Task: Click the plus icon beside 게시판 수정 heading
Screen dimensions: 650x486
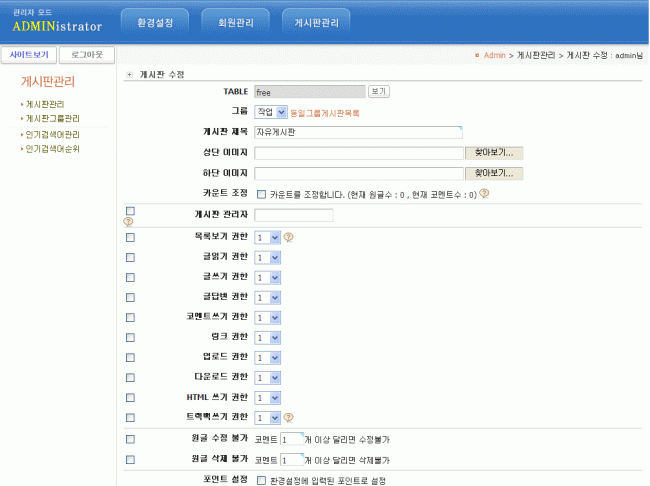Action: click(x=129, y=75)
